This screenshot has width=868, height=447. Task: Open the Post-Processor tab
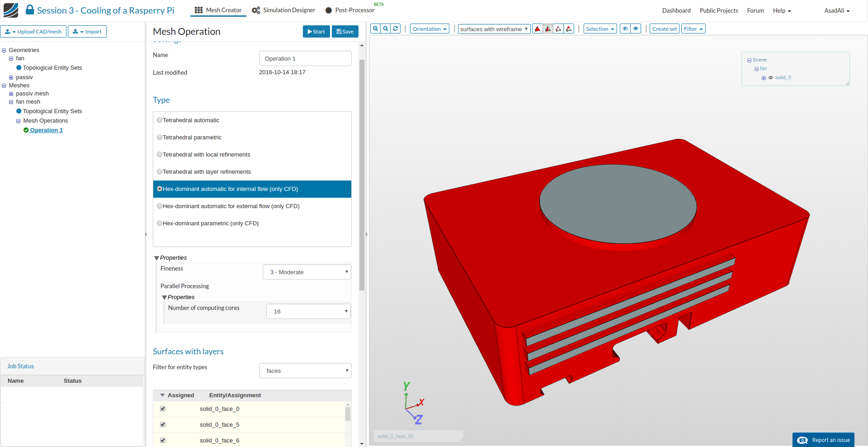pos(349,10)
